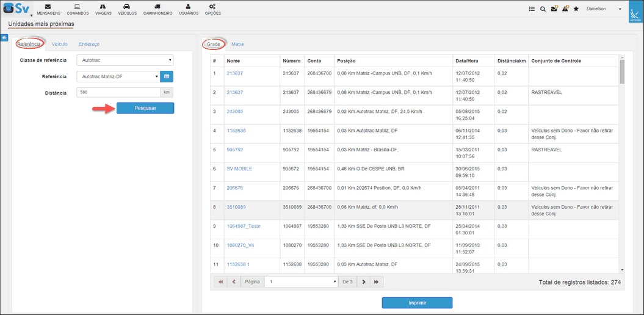Screen dimensions: 644x315
Task: Open the alert warning triangle icon
Action: [565, 9]
